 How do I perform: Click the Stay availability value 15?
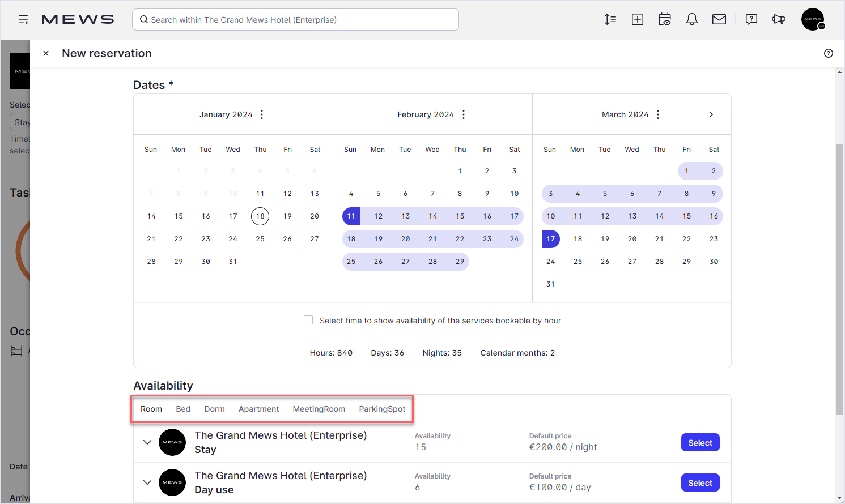pos(421,447)
